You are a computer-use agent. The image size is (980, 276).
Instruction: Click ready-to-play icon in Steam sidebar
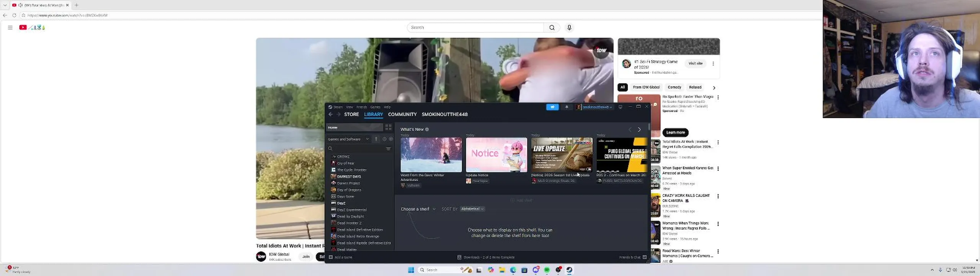[390, 139]
